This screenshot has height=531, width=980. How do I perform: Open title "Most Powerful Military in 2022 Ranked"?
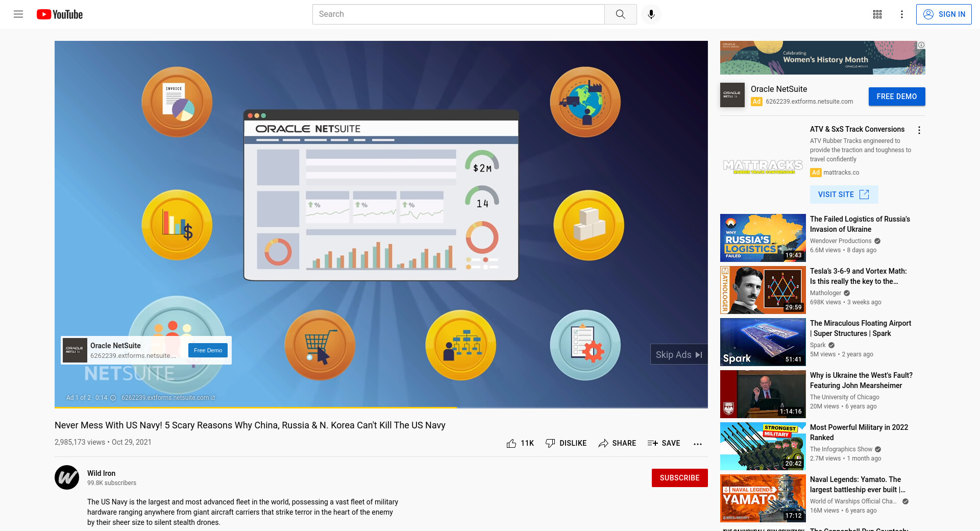[859, 432]
